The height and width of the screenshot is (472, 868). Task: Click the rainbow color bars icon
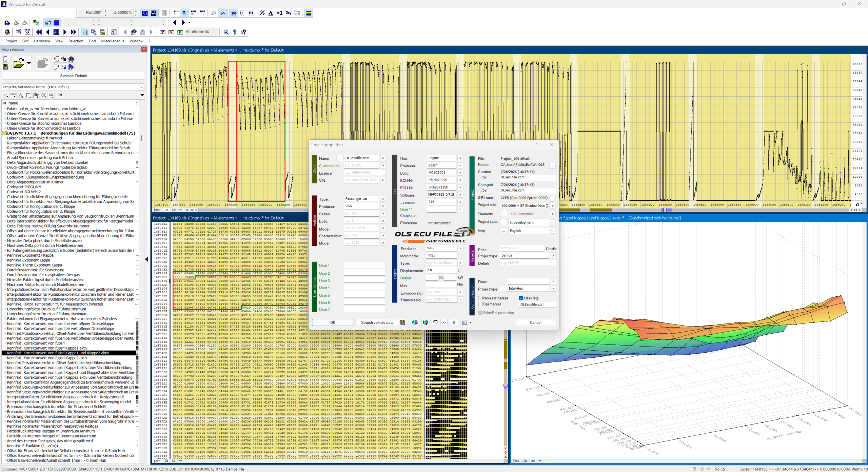point(309,13)
